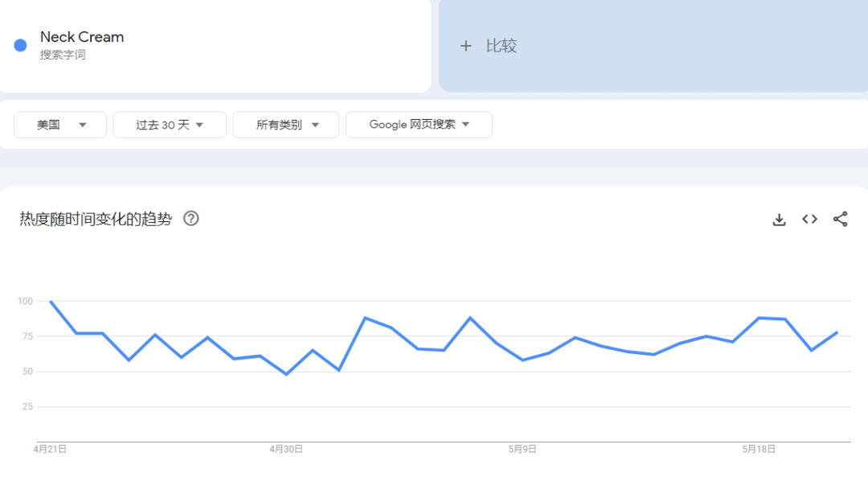Open help icon beside 热度随时间变化的趋势
The height and width of the screenshot is (502, 868).
[191, 219]
